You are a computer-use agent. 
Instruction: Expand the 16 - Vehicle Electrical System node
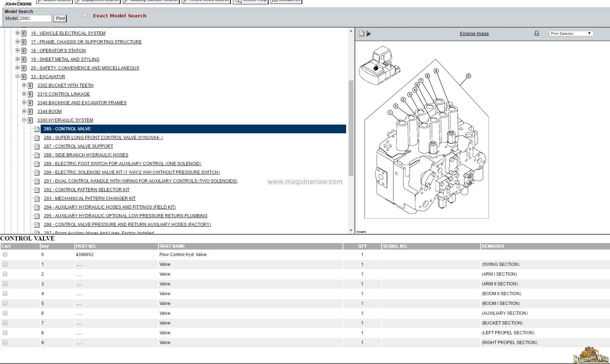click(17, 33)
